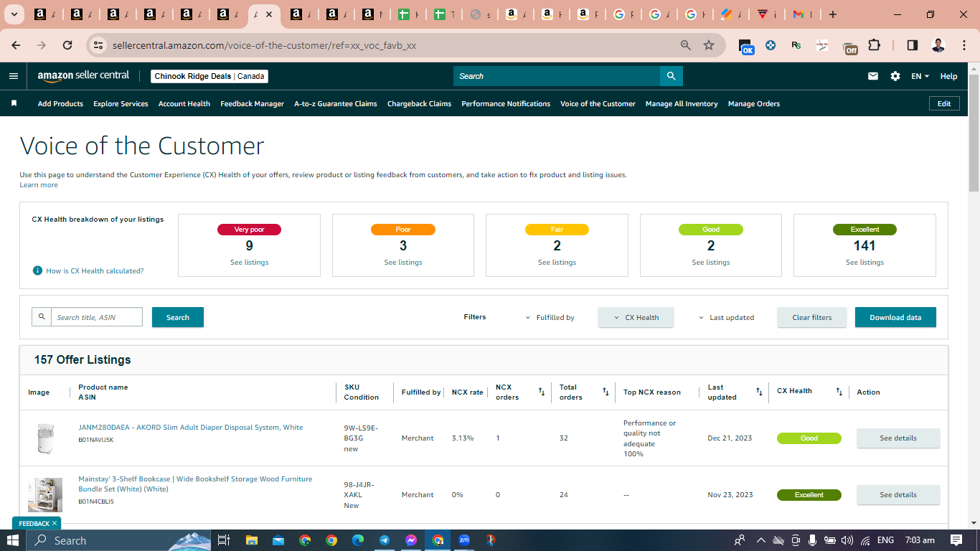The image size is (980, 551).
Task: Click the Mainstay bookcase product thumbnail
Action: 45,495
